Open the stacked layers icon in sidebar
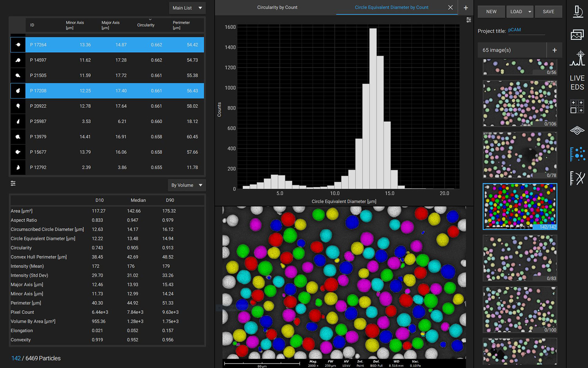 577,130
